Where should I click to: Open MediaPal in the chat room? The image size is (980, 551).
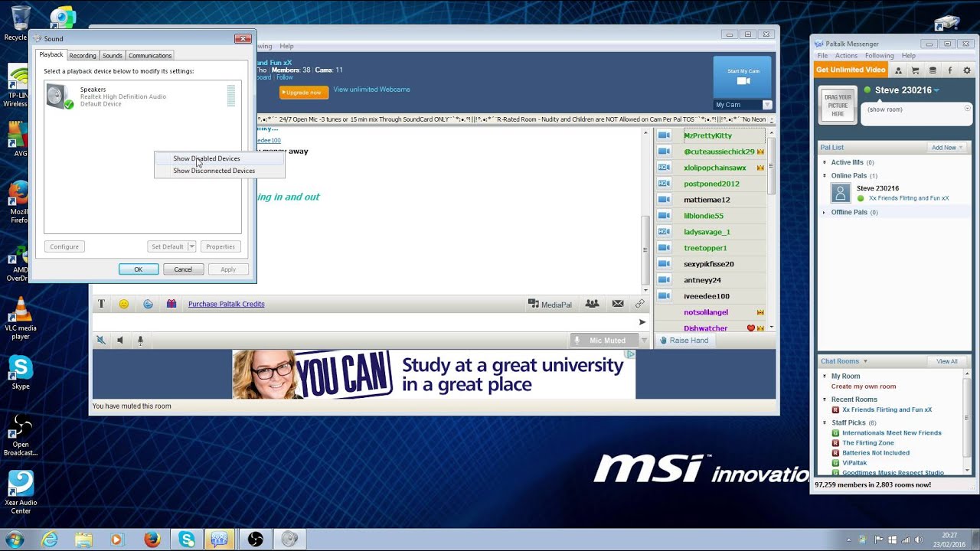click(550, 304)
